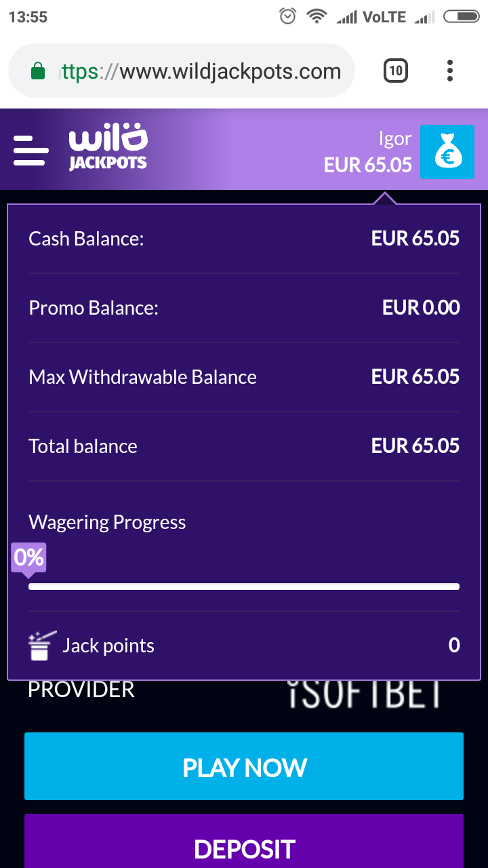Select the Cash Balance row
This screenshot has width=488, height=868.
pos(244,239)
